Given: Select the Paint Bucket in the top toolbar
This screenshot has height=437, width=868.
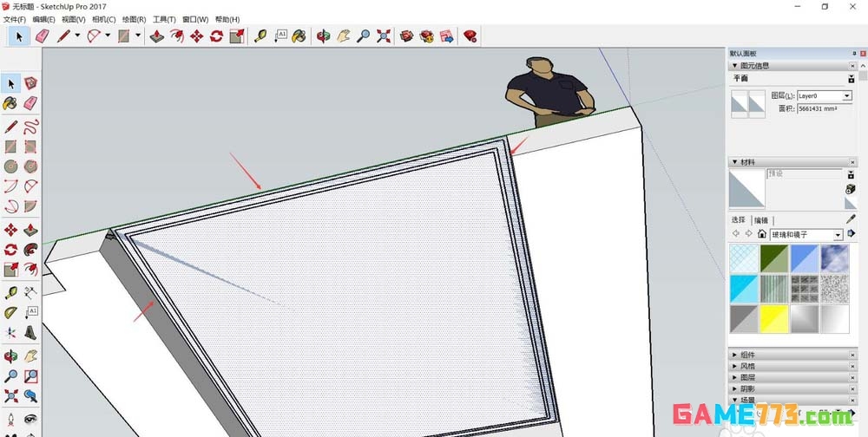Looking at the screenshot, I should [x=299, y=36].
